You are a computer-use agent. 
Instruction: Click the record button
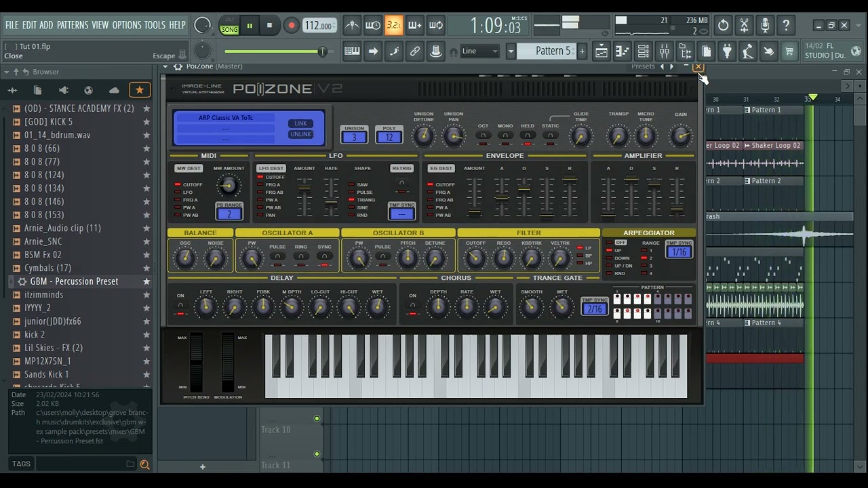tap(291, 26)
